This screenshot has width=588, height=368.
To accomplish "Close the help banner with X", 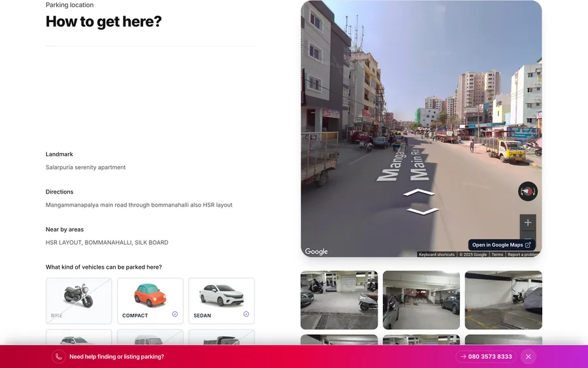I will coord(529,357).
